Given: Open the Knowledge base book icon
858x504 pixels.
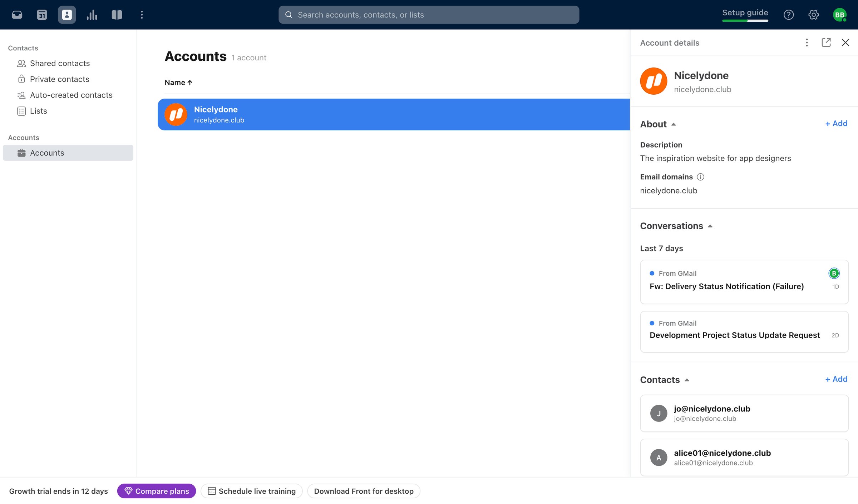Looking at the screenshot, I should (117, 15).
